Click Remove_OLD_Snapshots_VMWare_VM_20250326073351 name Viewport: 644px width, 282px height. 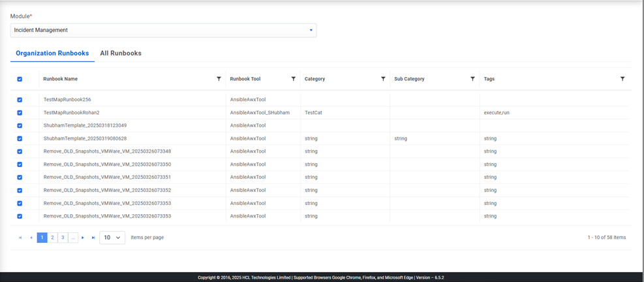107,177
